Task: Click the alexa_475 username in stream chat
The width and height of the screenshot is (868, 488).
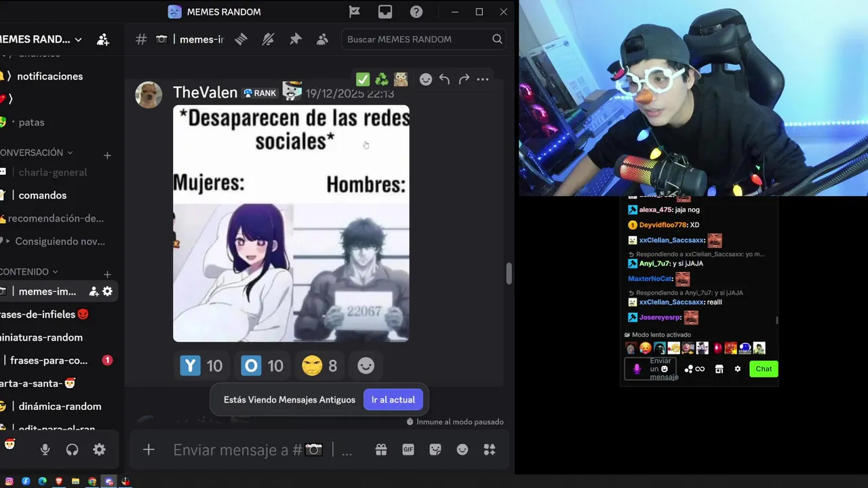Action: coord(655,210)
